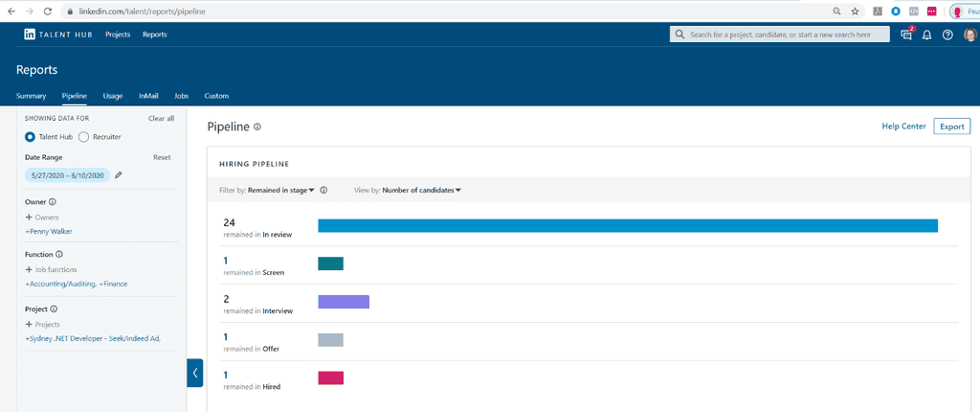Collapse the sidebar with the blue arrow handle

tap(195, 373)
